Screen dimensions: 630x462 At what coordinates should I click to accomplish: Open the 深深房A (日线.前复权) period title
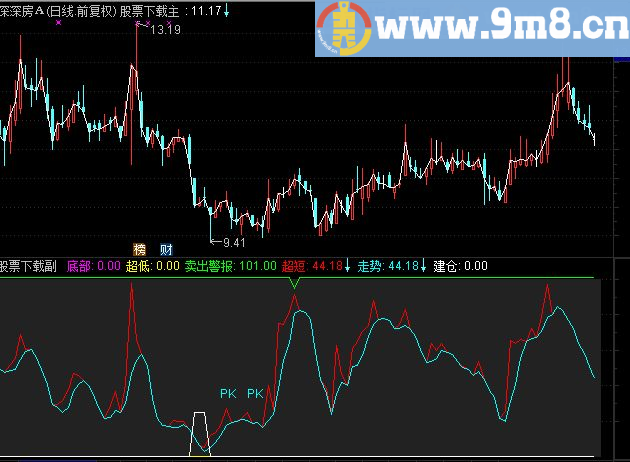pos(58,11)
